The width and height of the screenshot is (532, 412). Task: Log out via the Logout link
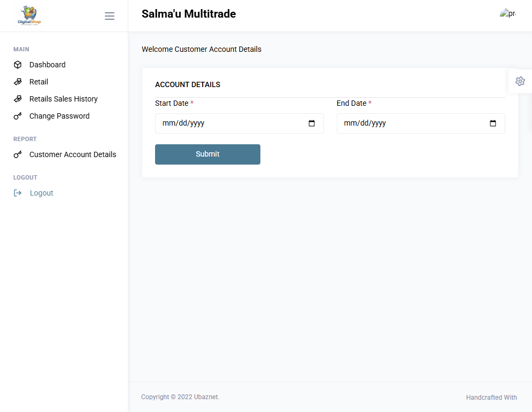pos(41,193)
